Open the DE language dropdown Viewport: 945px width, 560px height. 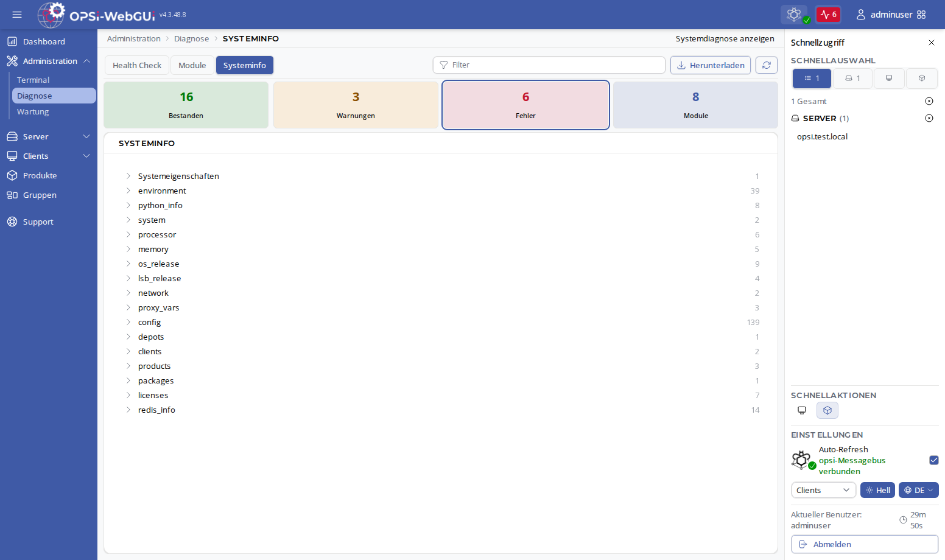918,490
